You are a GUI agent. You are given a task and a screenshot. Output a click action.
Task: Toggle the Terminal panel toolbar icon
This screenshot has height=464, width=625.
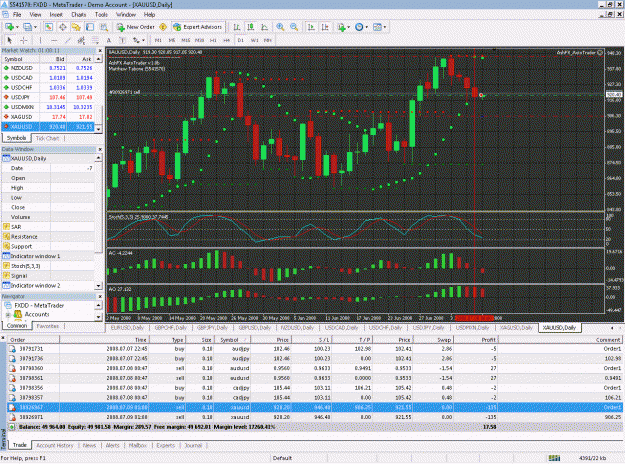[x=90, y=27]
